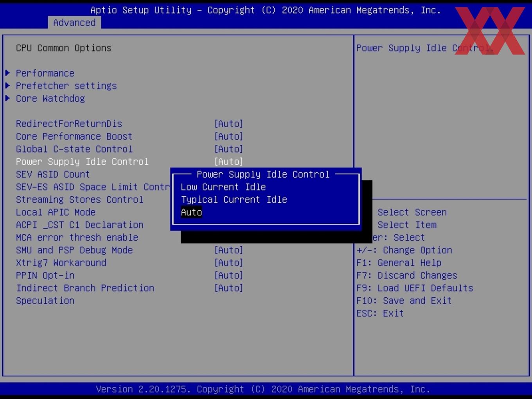The width and height of the screenshot is (532, 399).
Task: Select SMU and PSP Debug Mode label
Action: tap(74, 250)
